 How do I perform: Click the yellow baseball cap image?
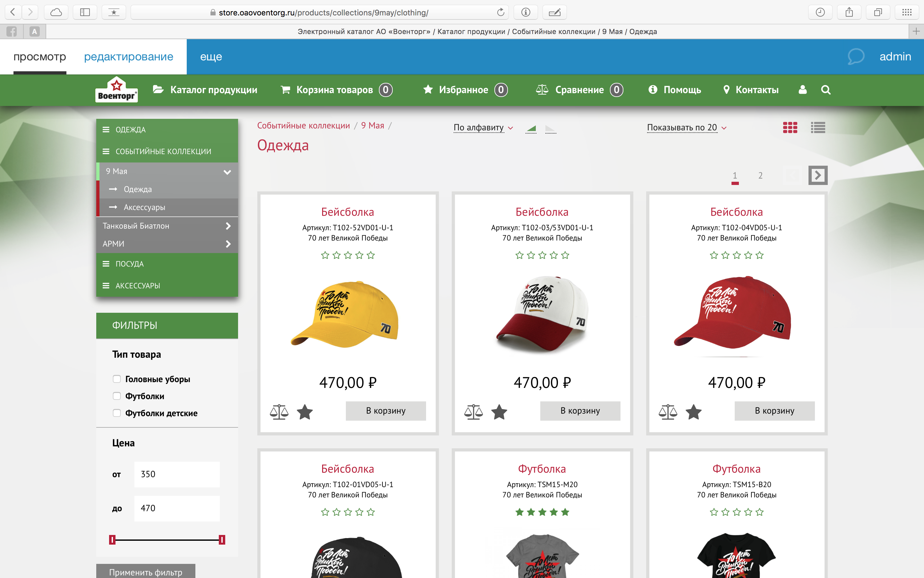pyautogui.click(x=344, y=314)
